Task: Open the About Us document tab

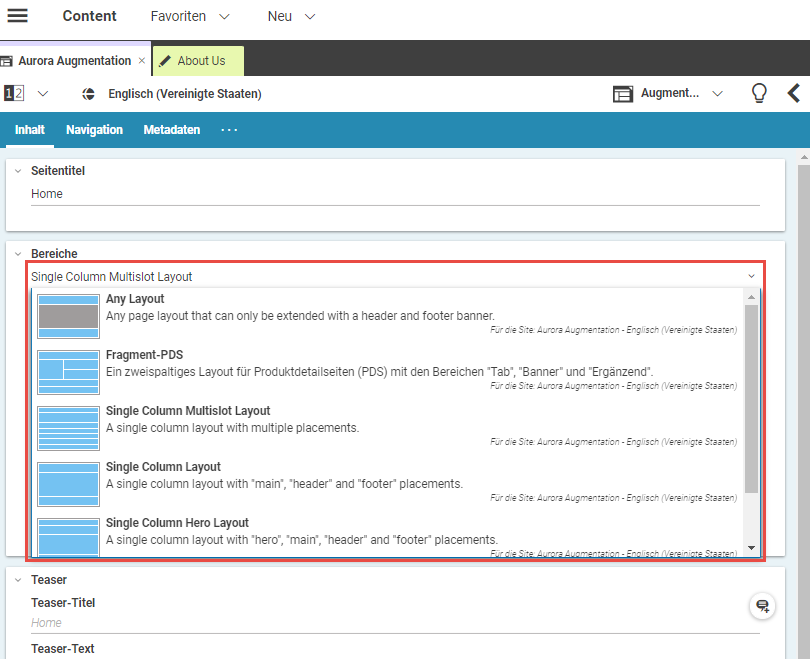Action: coord(199,61)
